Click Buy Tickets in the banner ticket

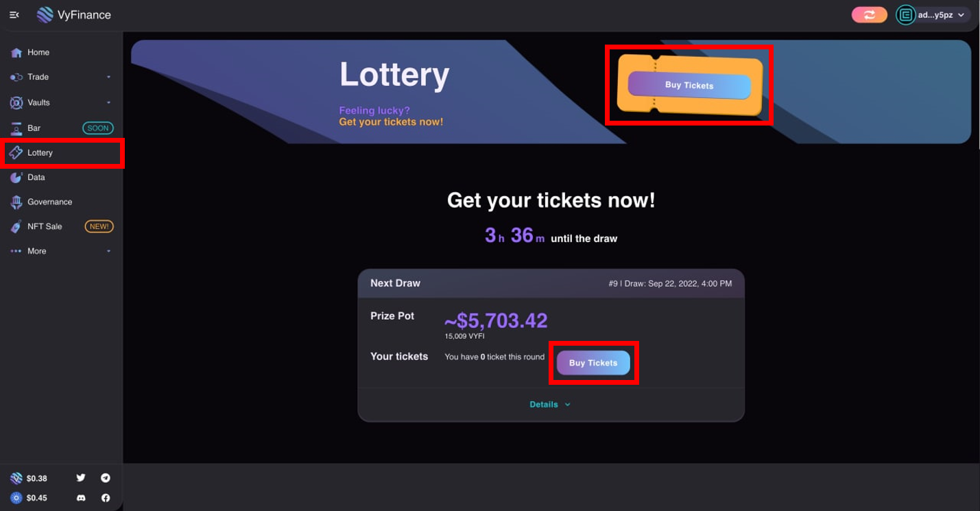tap(689, 86)
